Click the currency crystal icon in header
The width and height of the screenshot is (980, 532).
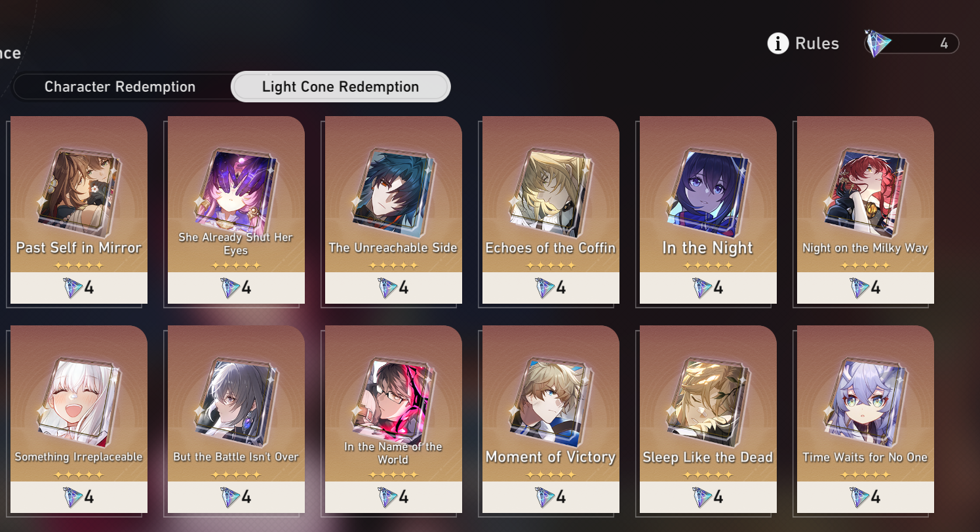point(877,44)
